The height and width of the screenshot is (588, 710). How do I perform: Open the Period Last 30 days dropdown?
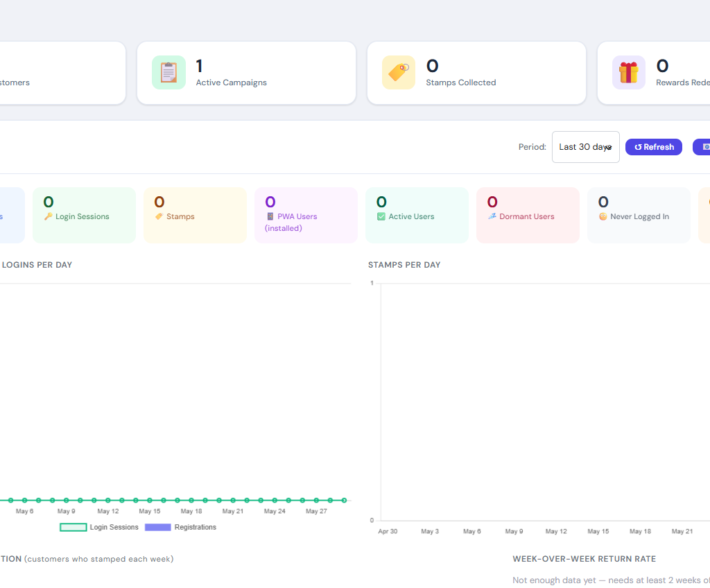pos(585,147)
